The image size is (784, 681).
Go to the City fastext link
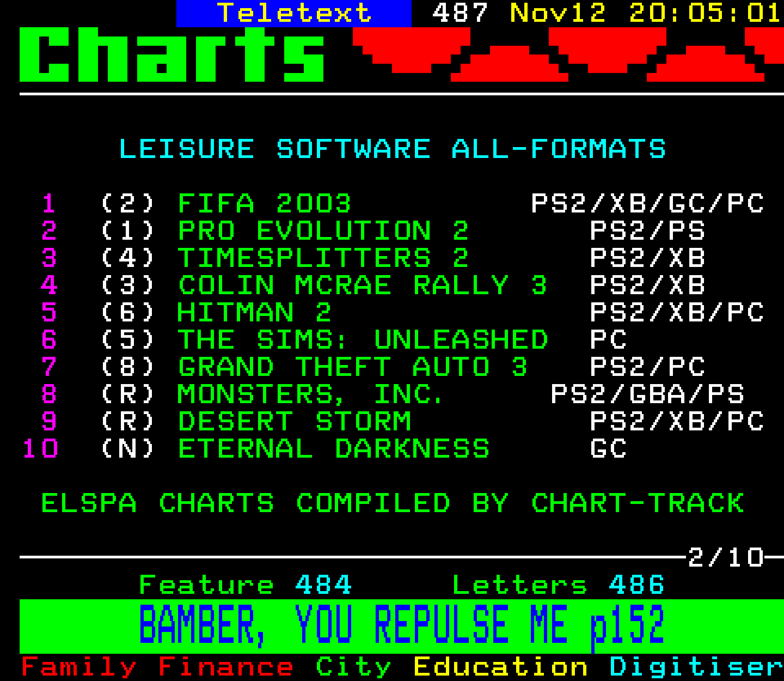(x=353, y=667)
